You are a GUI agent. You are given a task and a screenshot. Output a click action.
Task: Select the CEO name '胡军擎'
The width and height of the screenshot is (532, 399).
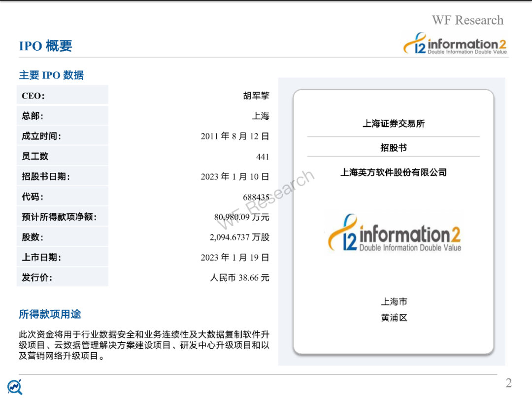(x=256, y=96)
